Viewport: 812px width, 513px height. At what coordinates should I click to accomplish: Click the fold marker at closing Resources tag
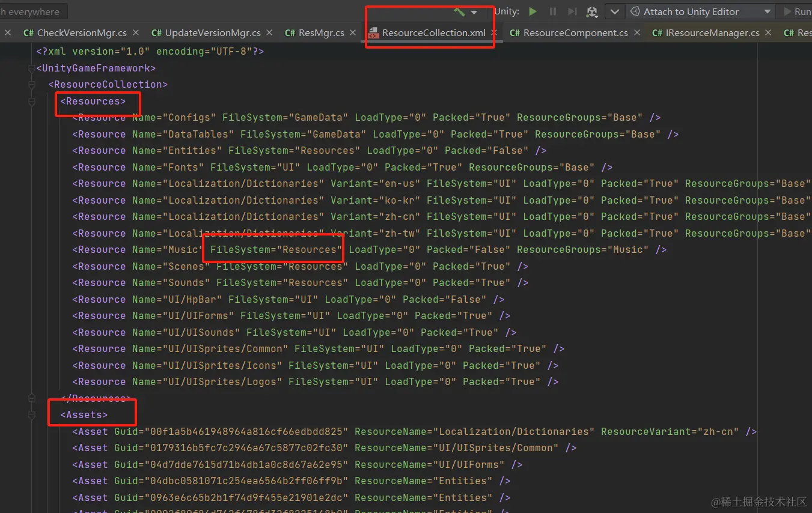[31, 398]
